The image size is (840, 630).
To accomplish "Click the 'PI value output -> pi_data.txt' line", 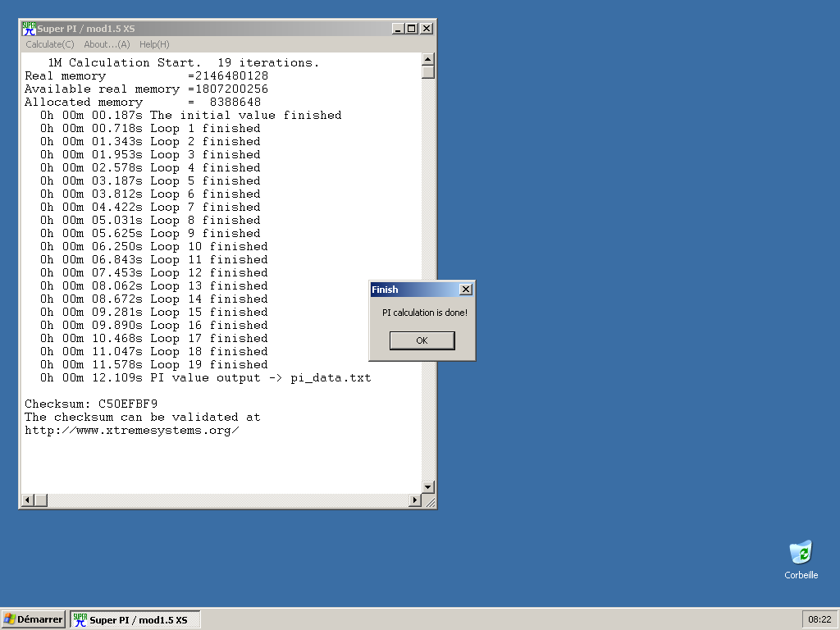I will 205,377.
